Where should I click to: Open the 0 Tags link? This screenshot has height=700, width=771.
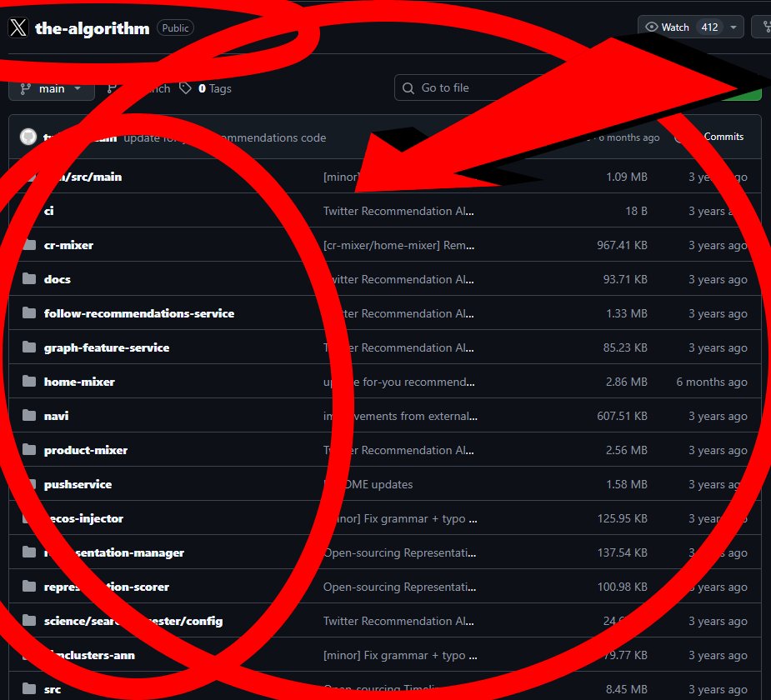point(214,88)
